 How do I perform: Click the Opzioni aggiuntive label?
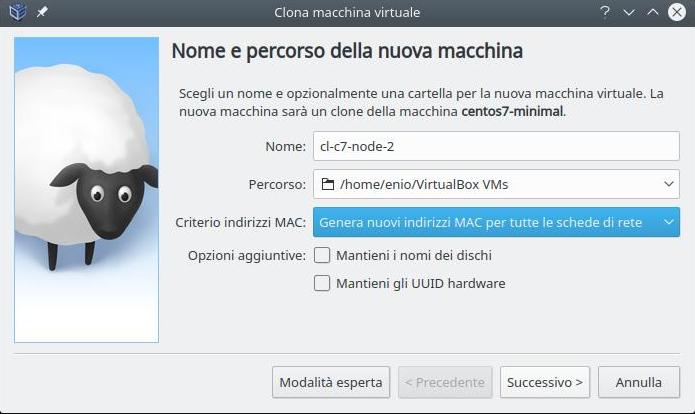[x=246, y=255]
